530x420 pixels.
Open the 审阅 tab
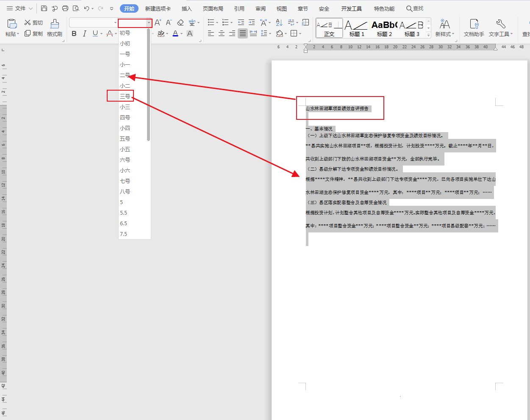tap(261, 8)
